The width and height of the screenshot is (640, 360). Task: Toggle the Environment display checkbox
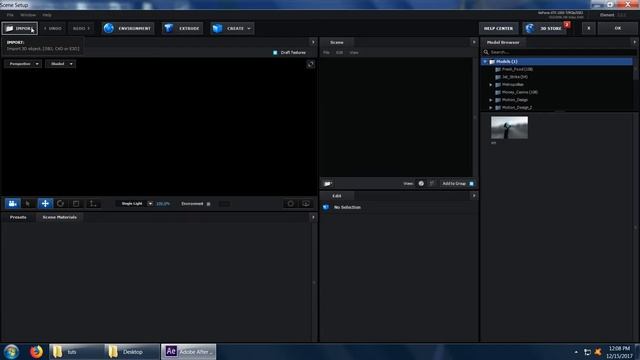tap(209, 204)
